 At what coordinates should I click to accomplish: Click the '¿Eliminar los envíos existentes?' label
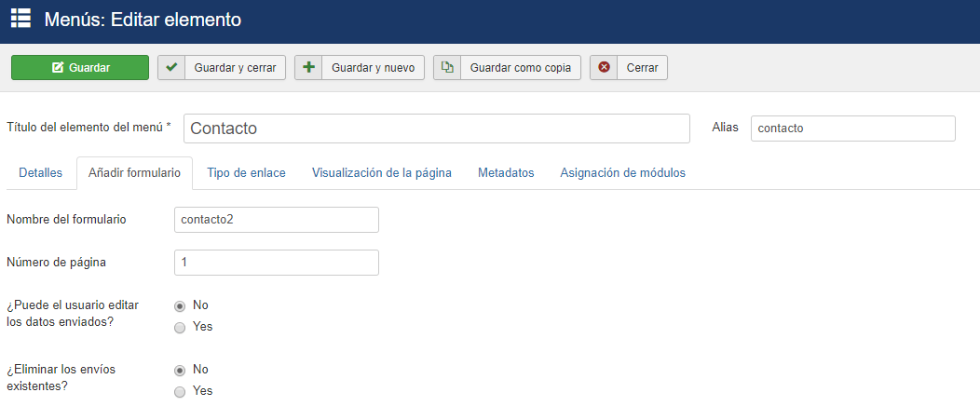(61, 377)
